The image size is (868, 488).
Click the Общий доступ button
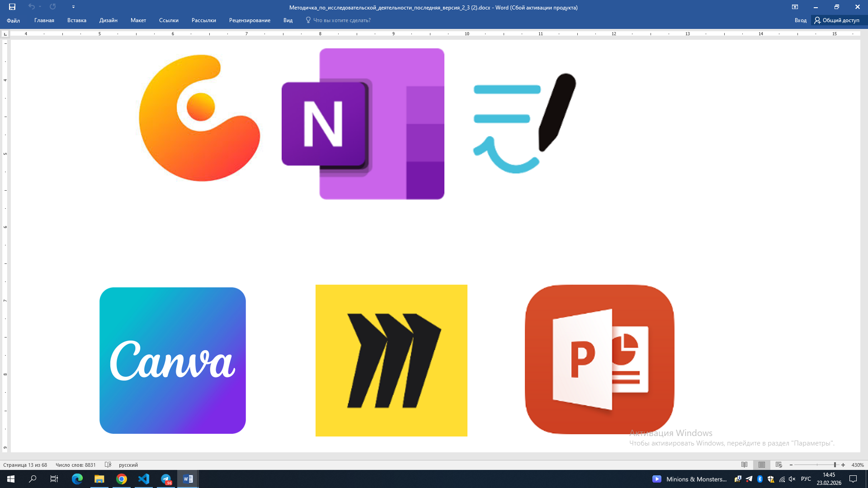837,20
